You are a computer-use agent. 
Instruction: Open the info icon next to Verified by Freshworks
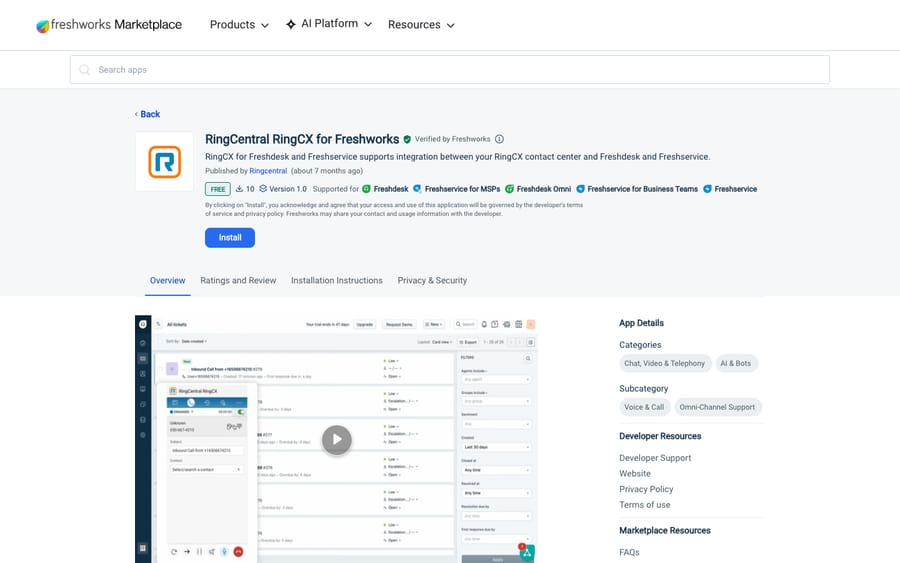499,139
